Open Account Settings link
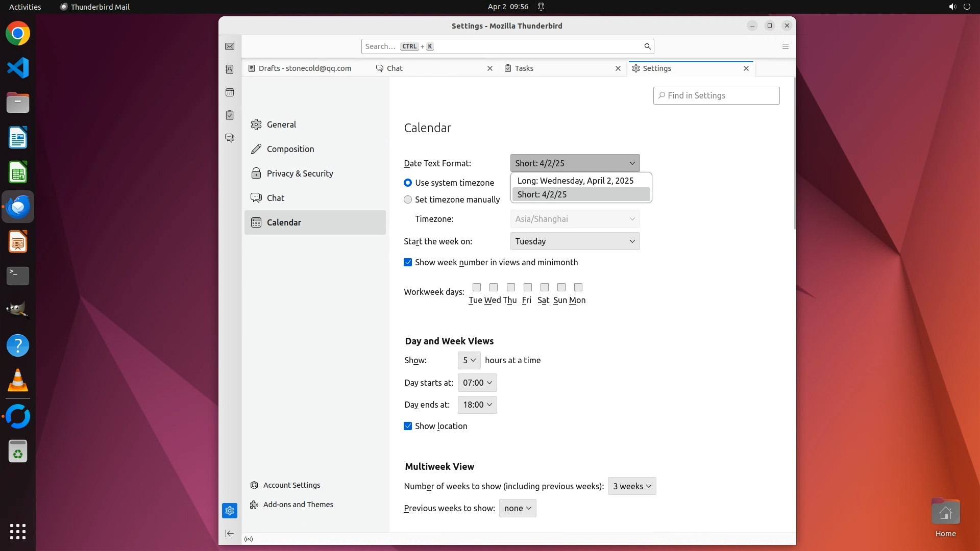Viewport: 980px width, 551px height. 291,485
